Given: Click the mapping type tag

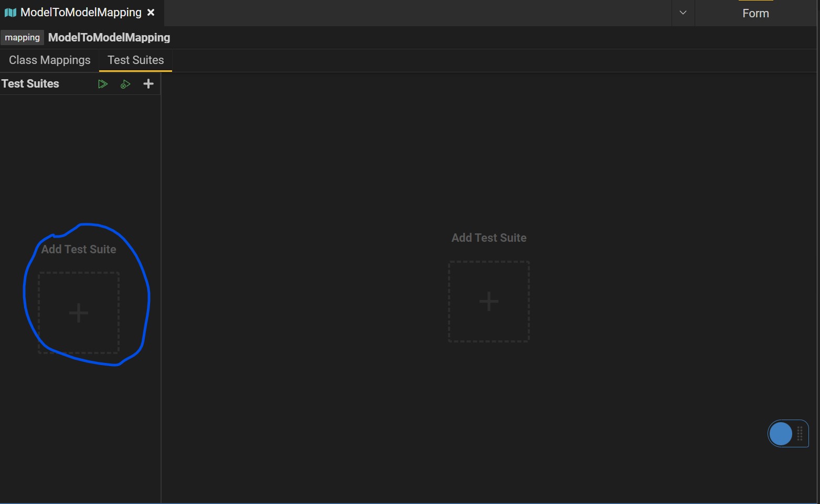Looking at the screenshot, I should [x=22, y=37].
